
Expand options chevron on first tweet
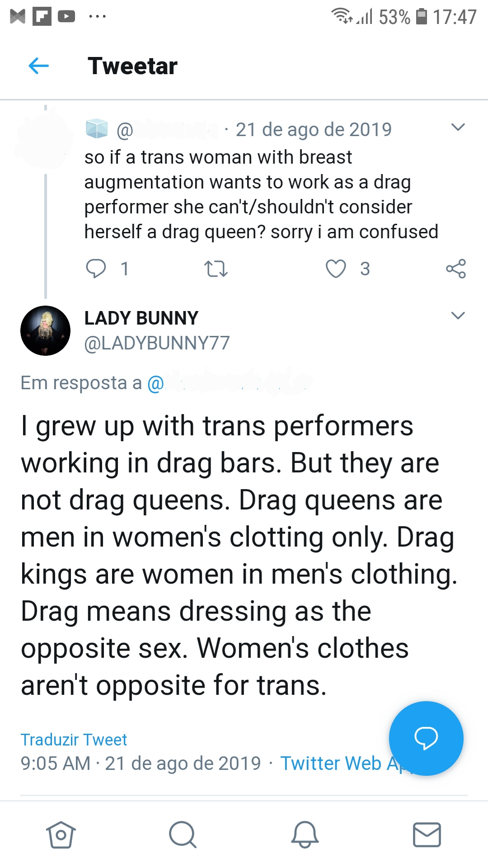tap(458, 127)
